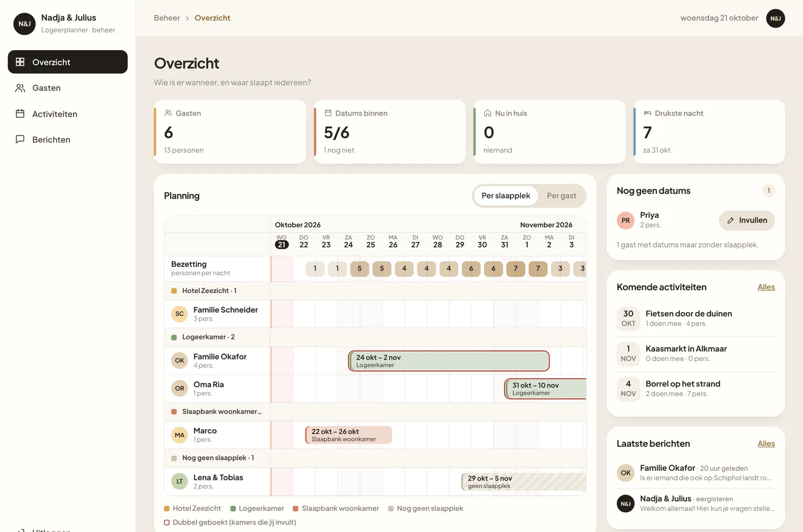The image size is (803, 532).
Task: Click the Nog geen datums count badge
Action: (x=768, y=191)
